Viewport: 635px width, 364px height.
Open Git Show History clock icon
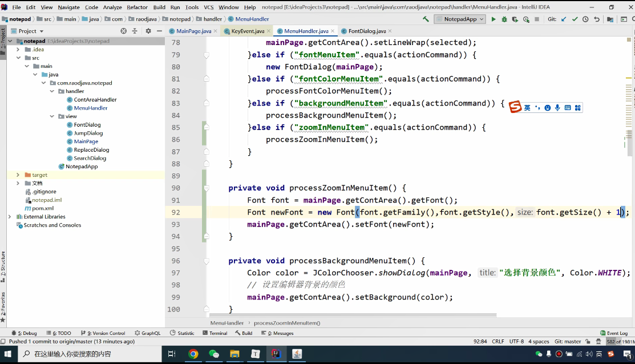point(585,19)
